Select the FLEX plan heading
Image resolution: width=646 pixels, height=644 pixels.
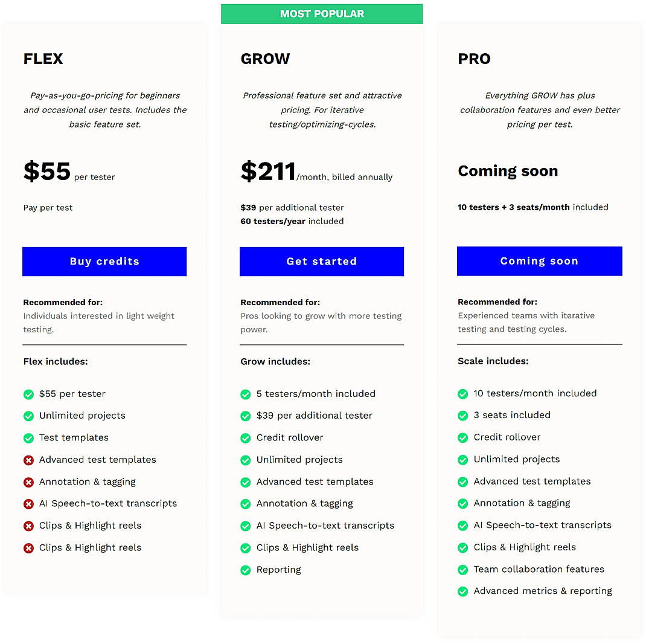click(43, 59)
